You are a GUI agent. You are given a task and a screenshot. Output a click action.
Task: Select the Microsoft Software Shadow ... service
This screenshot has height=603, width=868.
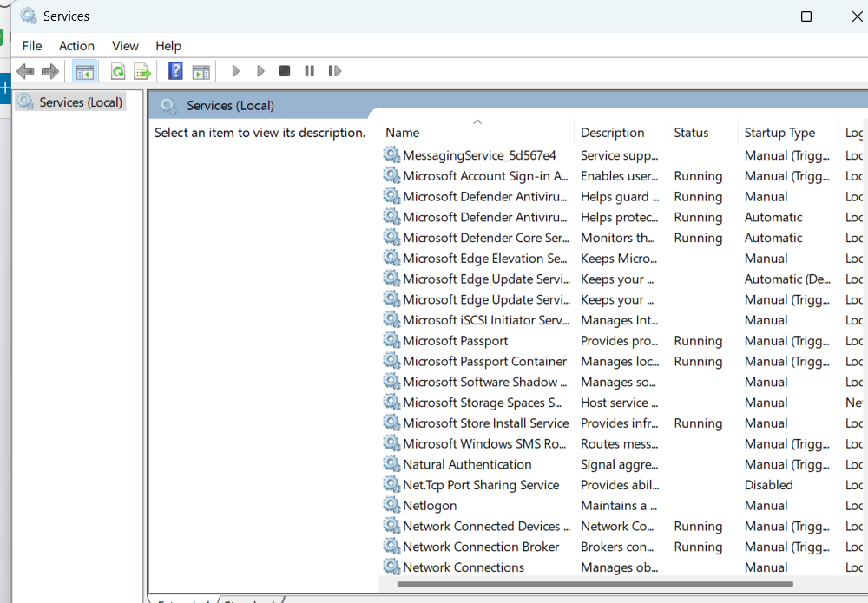pyautogui.click(x=485, y=382)
